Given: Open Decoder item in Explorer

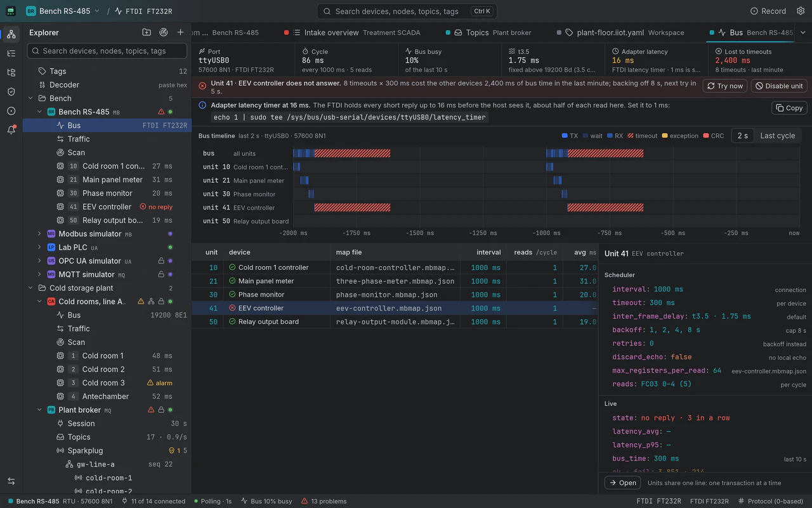Looking at the screenshot, I should (107, 84).
